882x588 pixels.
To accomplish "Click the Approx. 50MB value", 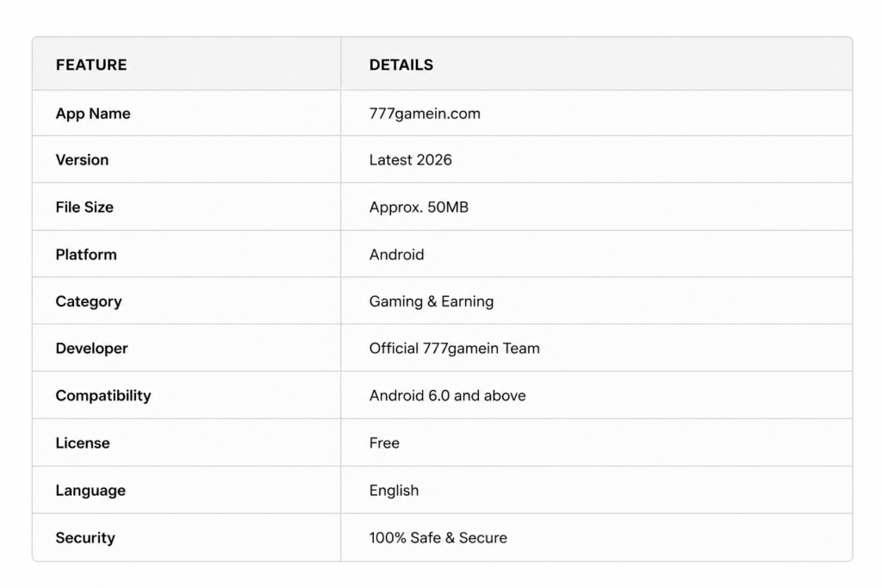I will pos(419,207).
